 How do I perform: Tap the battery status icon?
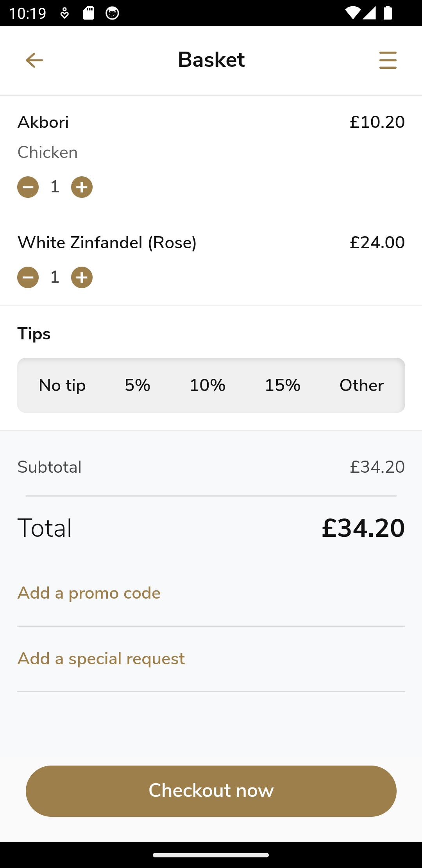388,13
